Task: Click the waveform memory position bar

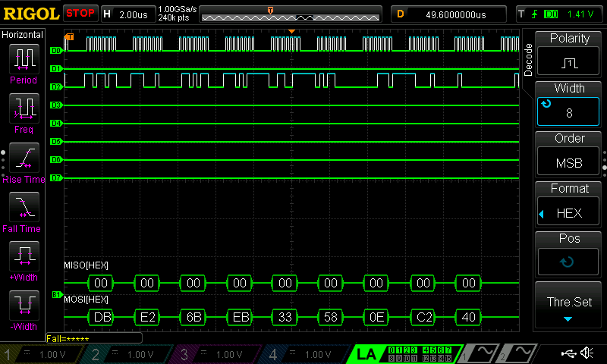Action: [x=291, y=17]
